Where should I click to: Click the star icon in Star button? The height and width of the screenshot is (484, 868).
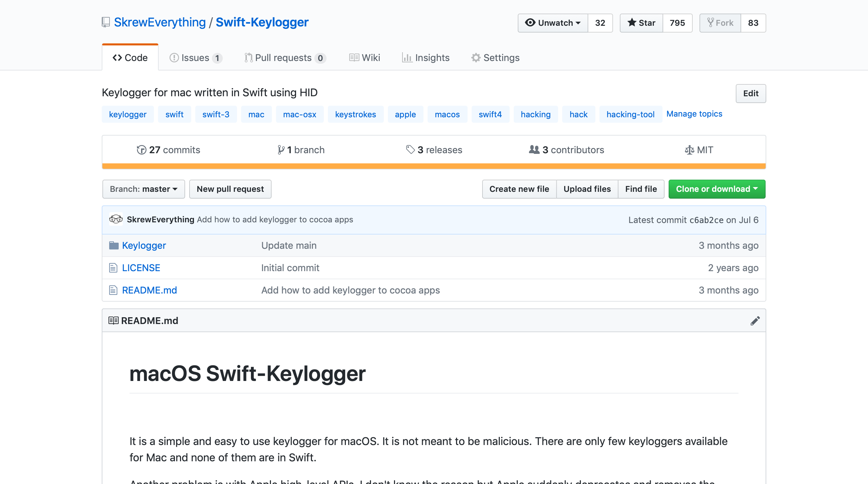632,22
